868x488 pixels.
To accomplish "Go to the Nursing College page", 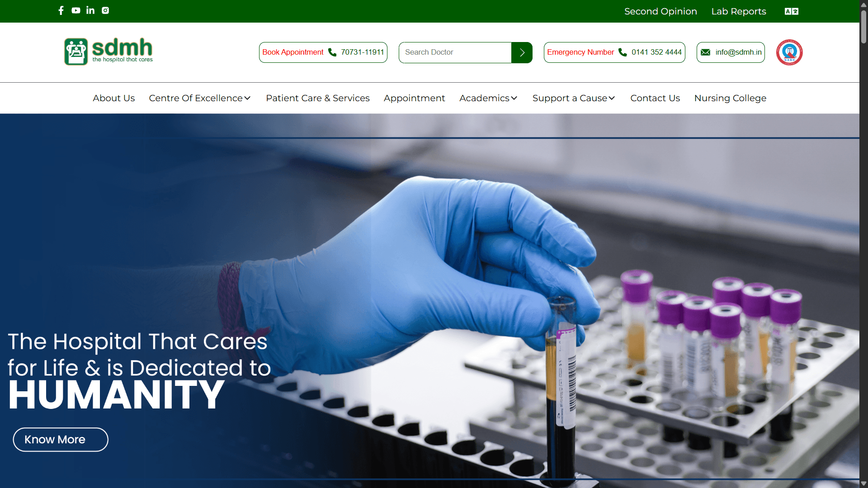I will [730, 98].
